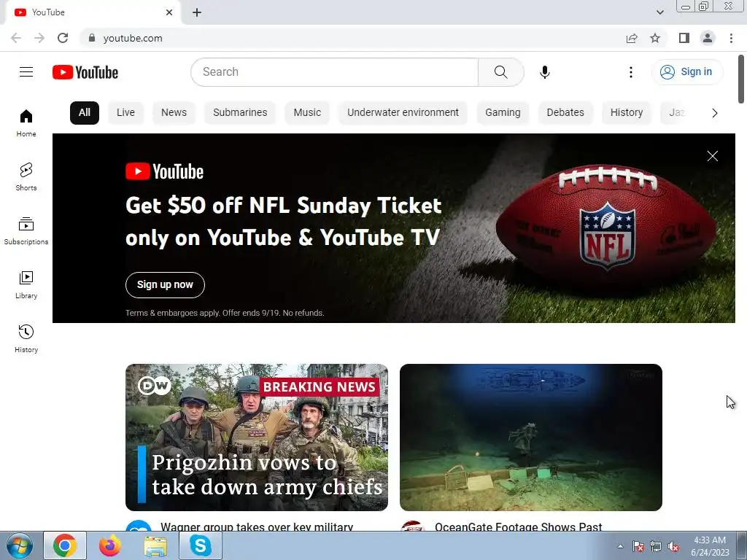Select the Submarines filter chip
Screen dimensions: 747x560
240,113
